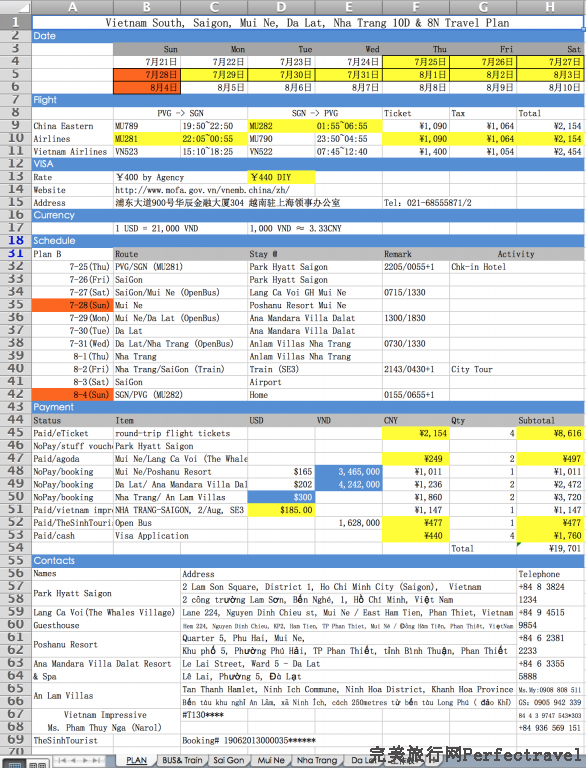Open the Nha Trang sheet tab

click(x=317, y=760)
